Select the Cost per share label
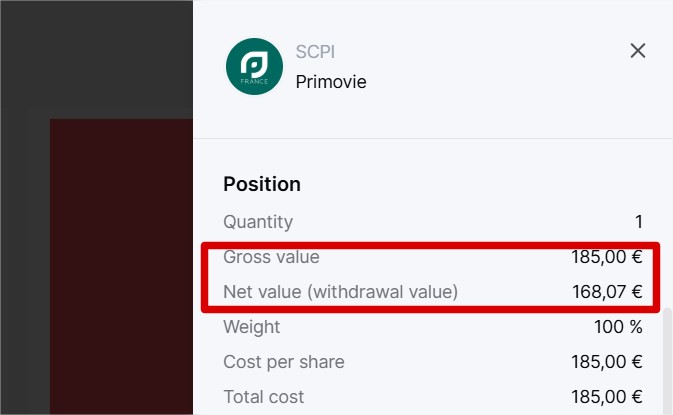Image resolution: width=673 pixels, height=415 pixels. pyautogui.click(x=284, y=362)
